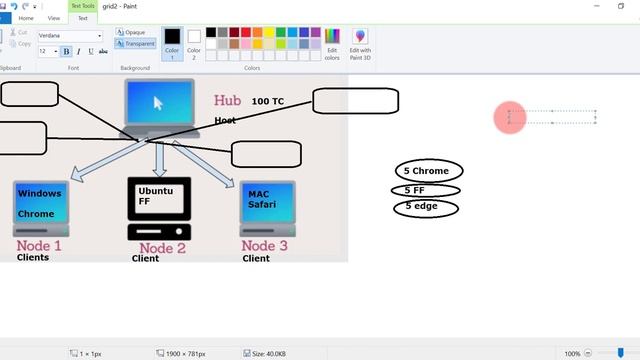
Task: Copy the selection with the Copy button
Action: pyautogui.click(x=20, y=44)
